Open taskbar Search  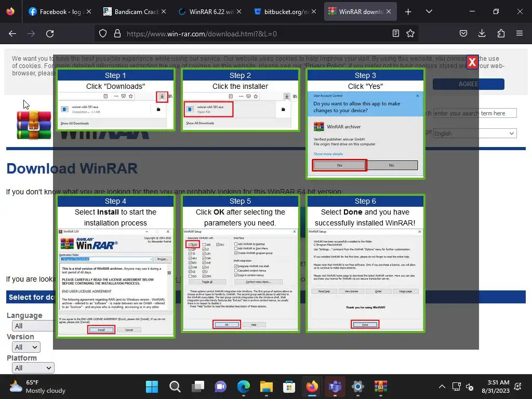point(175,387)
